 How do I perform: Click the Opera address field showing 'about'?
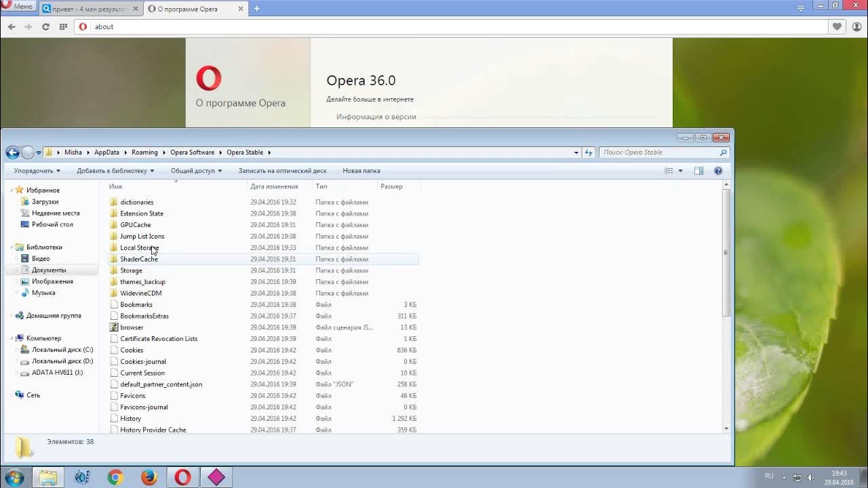click(x=451, y=26)
